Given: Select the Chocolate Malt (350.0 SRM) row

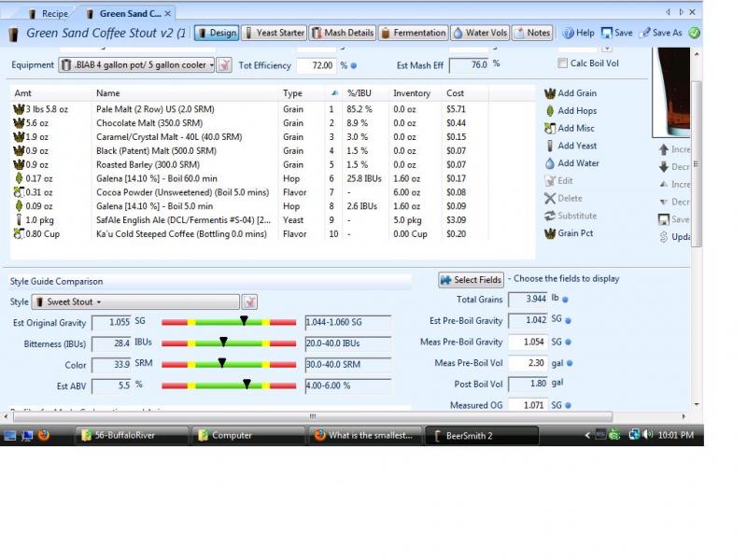Looking at the screenshot, I should click(x=273, y=123).
